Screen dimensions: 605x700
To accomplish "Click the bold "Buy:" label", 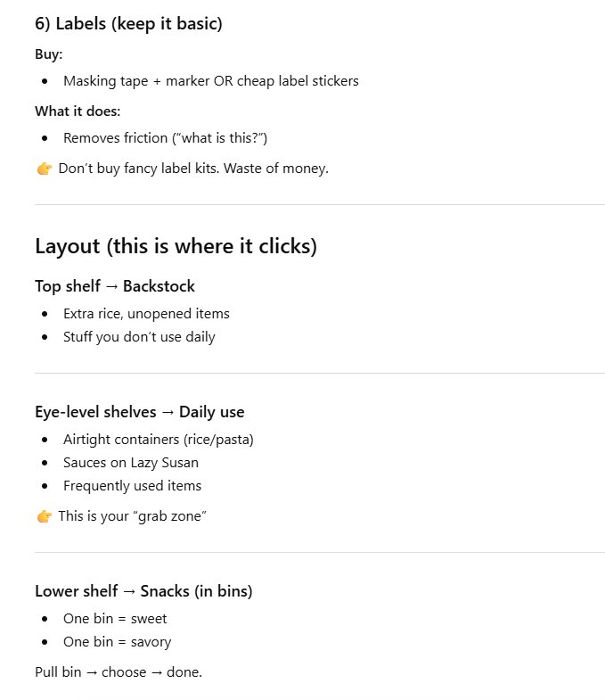I will (x=49, y=54).
